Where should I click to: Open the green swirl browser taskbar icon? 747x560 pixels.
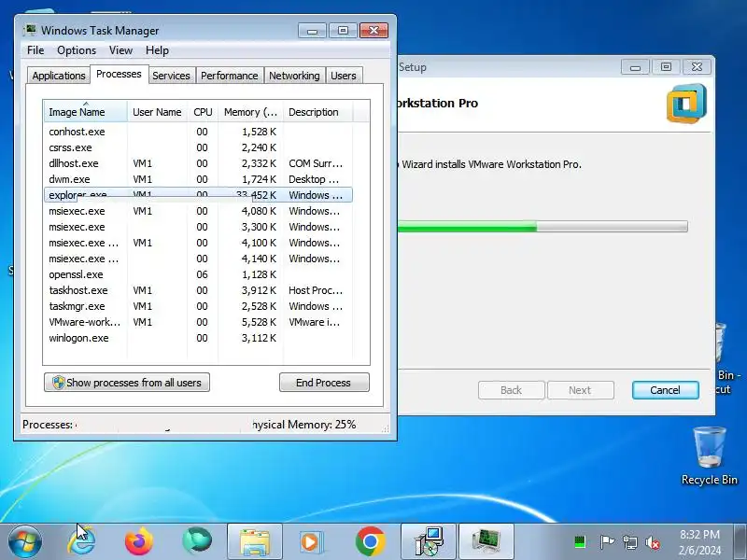point(197,541)
